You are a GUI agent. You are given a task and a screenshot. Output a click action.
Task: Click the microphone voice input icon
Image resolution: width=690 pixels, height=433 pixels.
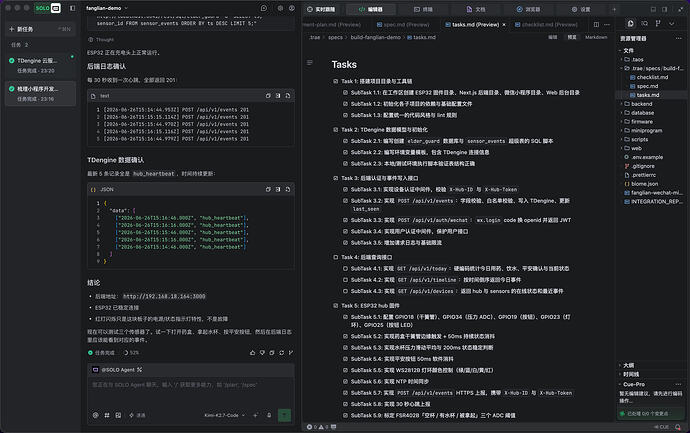pyautogui.click(x=269, y=415)
